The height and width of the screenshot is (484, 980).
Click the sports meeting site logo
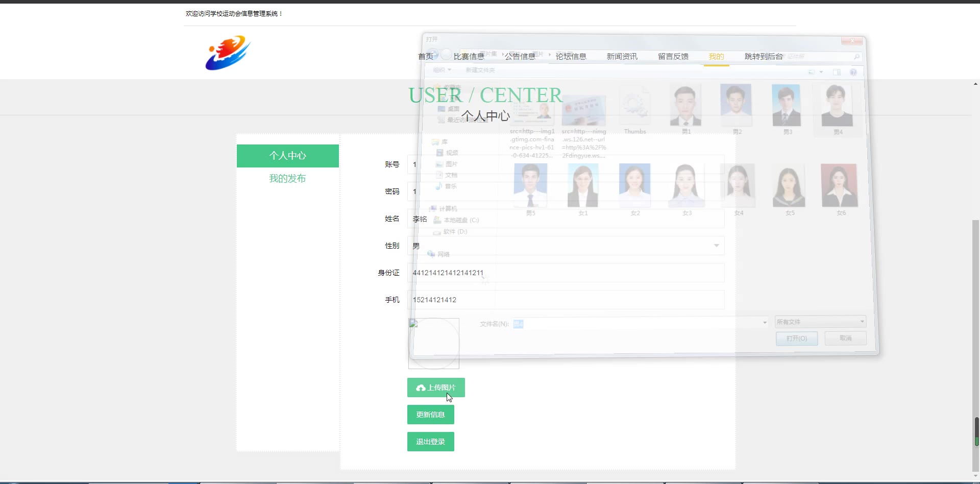pyautogui.click(x=228, y=53)
